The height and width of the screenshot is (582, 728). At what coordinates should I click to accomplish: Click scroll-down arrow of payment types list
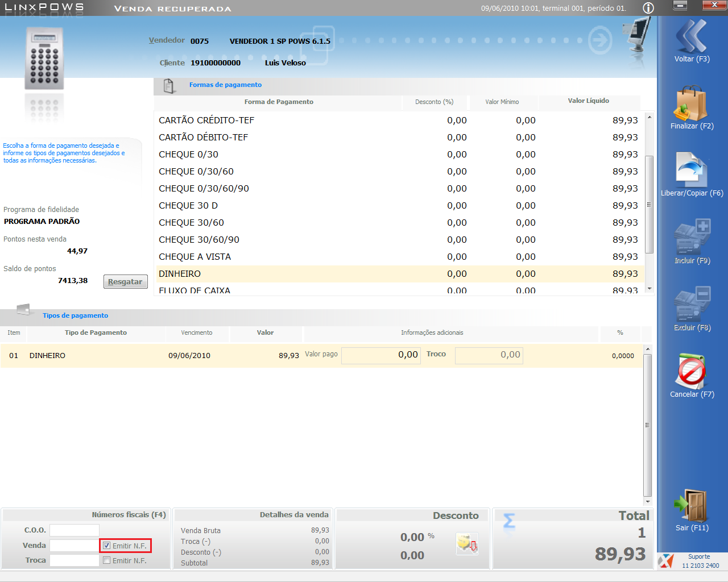(x=647, y=502)
